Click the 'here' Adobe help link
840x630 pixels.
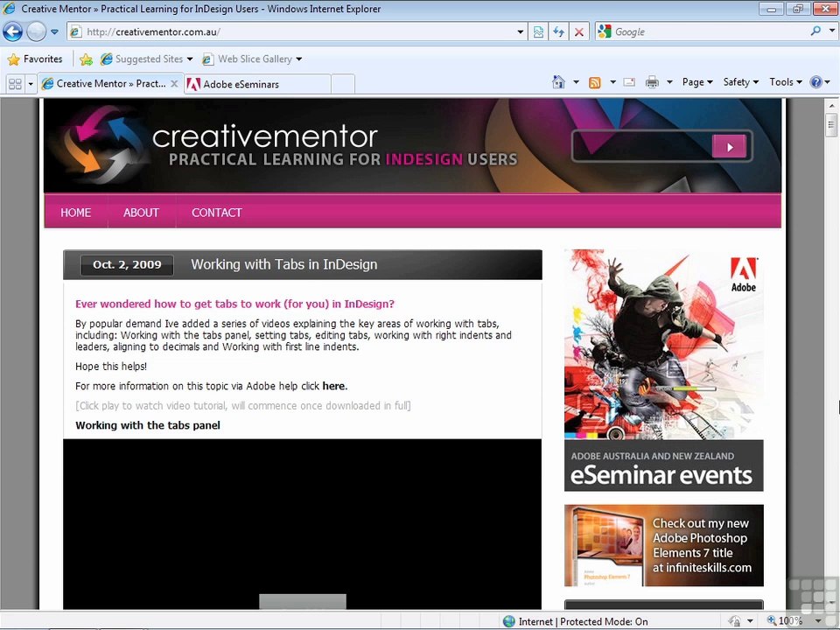click(x=333, y=386)
